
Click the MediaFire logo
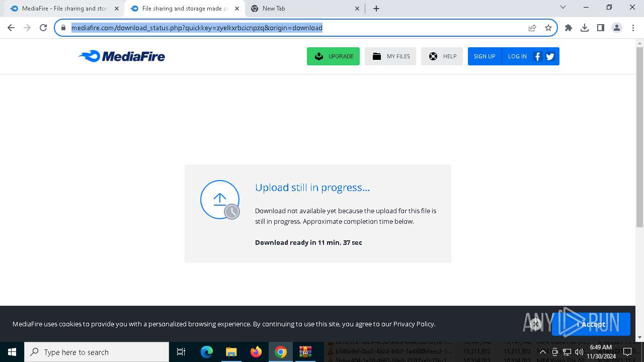[x=121, y=56]
